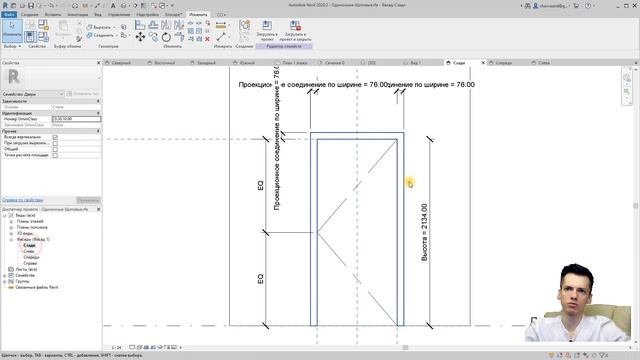Select the Mirror draw-axis icon
Screen dimensions: 640x360
[179, 25]
